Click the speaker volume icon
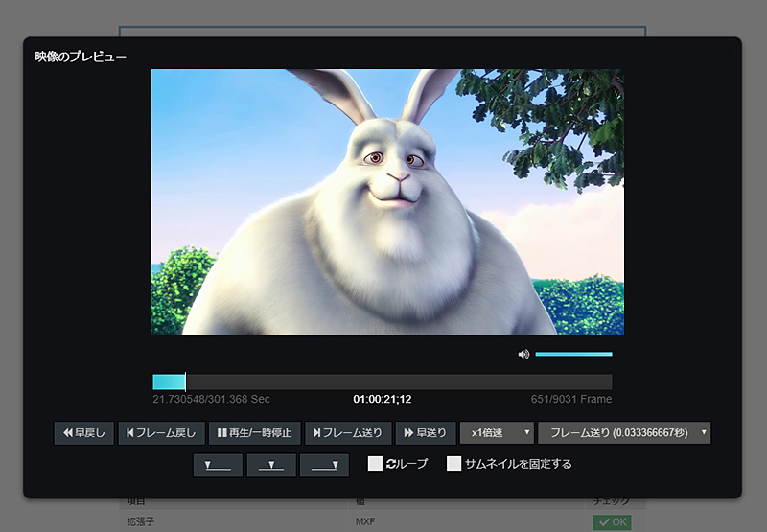 tap(523, 354)
